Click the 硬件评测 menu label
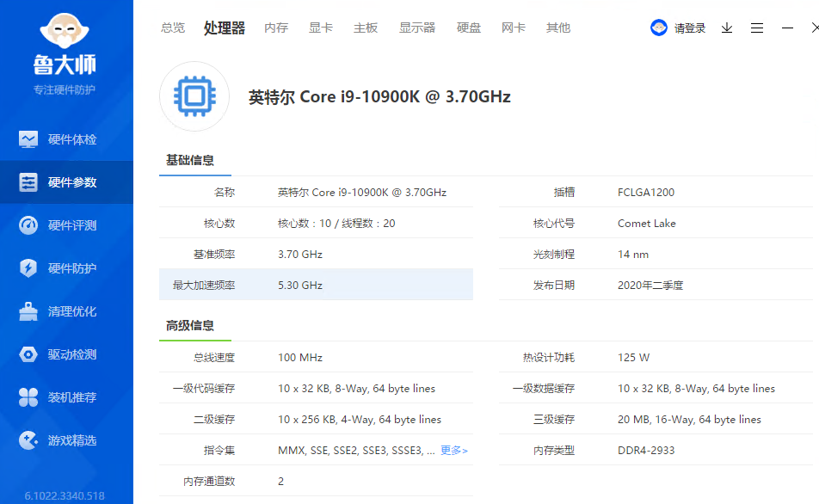The height and width of the screenshot is (504, 819). [x=72, y=225]
